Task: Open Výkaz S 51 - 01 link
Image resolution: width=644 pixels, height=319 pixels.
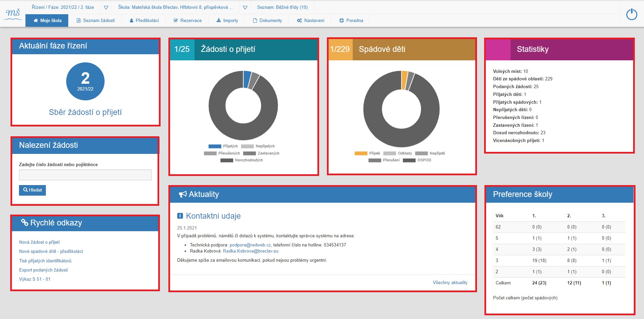Action: click(35, 279)
